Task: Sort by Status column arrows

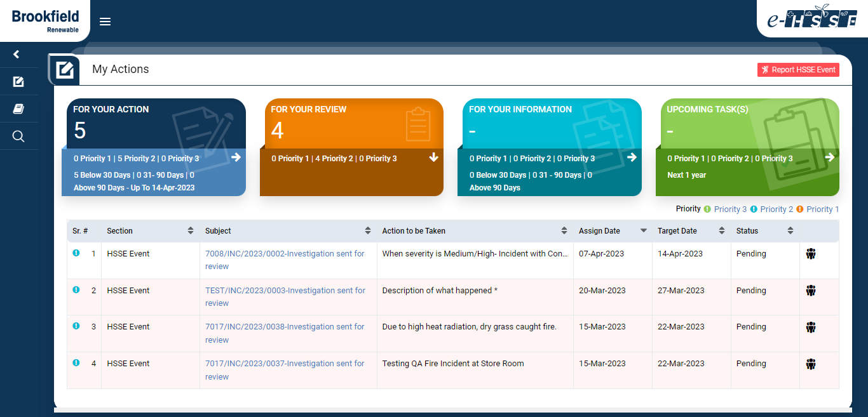Action: 790,231
